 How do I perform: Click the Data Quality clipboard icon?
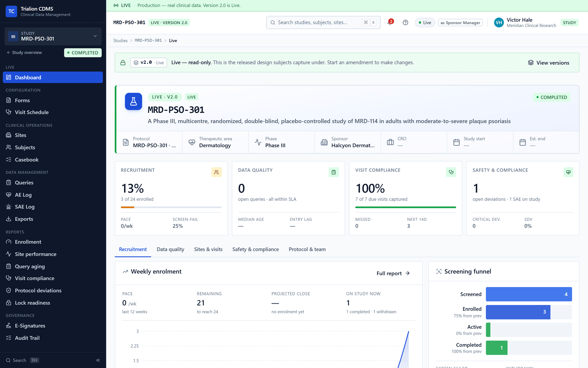tap(334, 172)
